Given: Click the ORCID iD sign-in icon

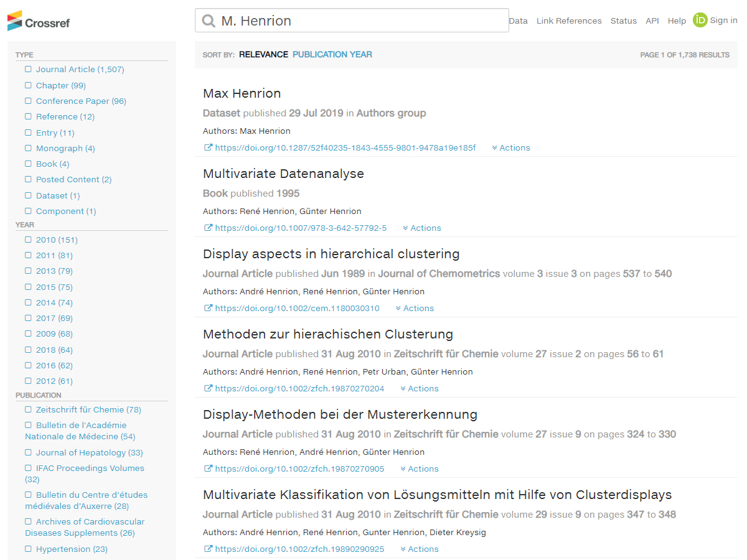Looking at the screenshot, I should click(x=700, y=21).
